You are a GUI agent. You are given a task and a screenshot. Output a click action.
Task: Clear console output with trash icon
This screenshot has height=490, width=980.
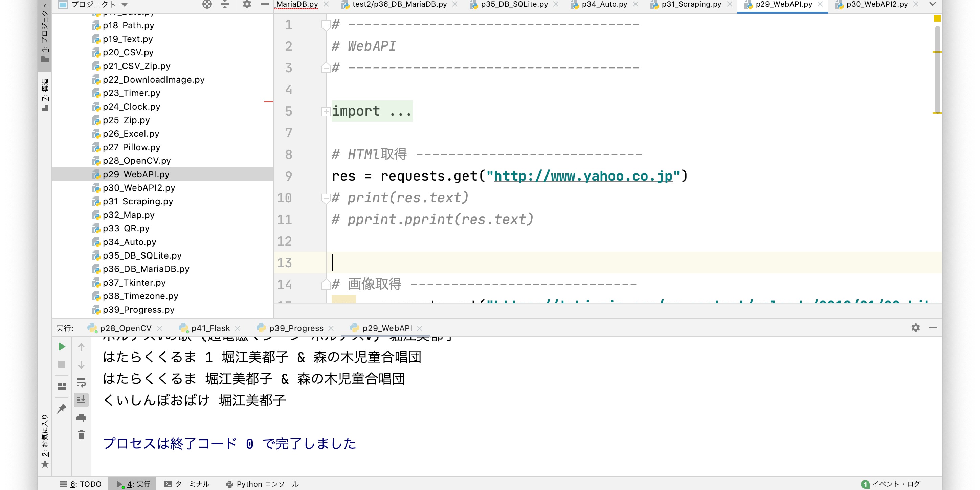[81, 435]
